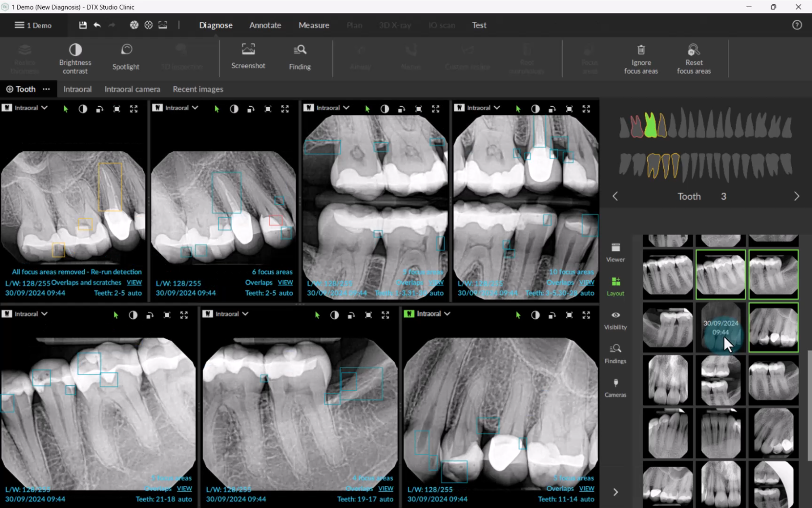Image resolution: width=812 pixels, height=508 pixels.
Task: Click Ignore focus areas
Action: pyautogui.click(x=641, y=59)
